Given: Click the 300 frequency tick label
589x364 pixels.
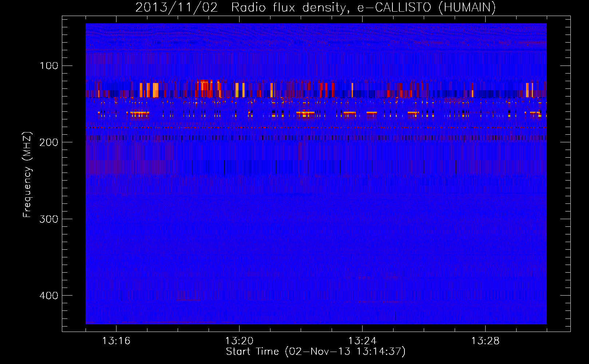Looking at the screenshot, I should click(49, 219).
